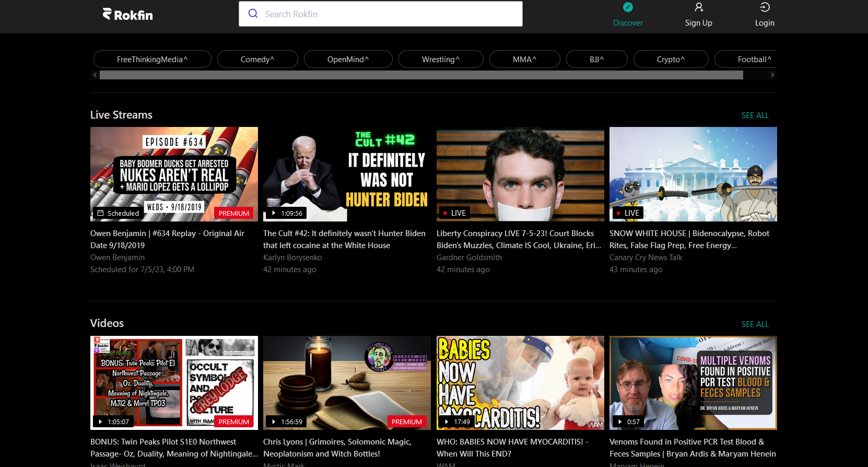The image size is (868, 467).
Task: Open Twin Peaks BONUS video thumbnail
Action: (174, 383)
